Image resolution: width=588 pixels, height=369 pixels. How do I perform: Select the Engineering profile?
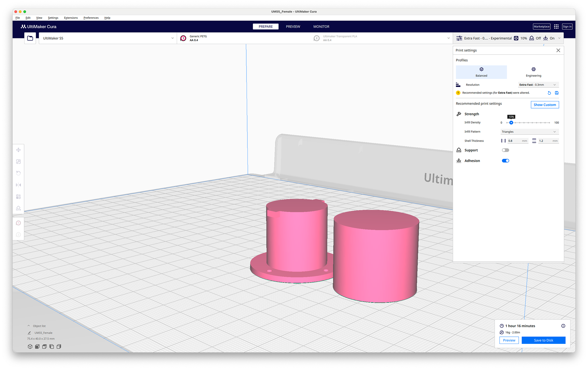[x=533, y=72]
